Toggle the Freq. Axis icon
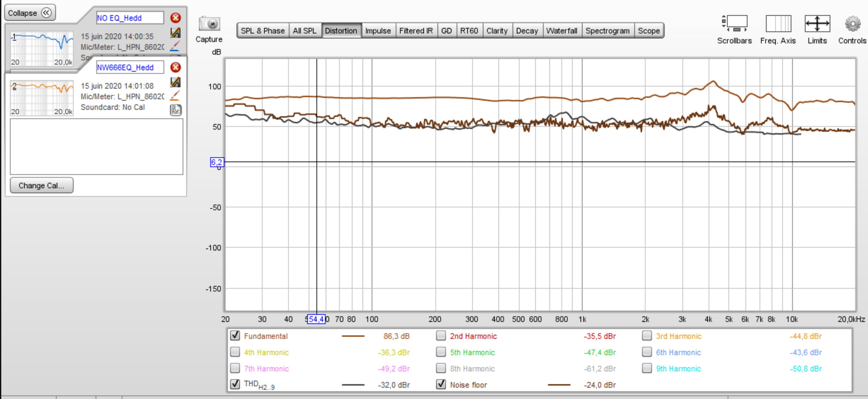Viewport: 868px width, 399px height. [x=778, y=23]
